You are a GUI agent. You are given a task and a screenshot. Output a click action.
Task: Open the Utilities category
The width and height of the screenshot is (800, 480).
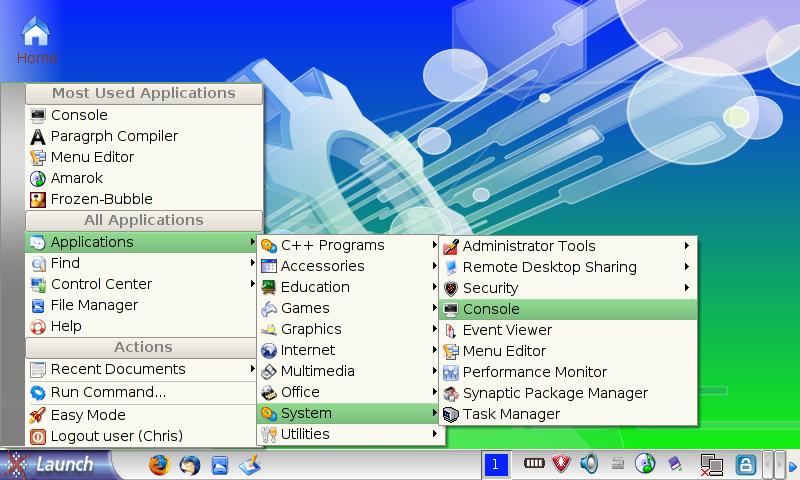(350, 434)
